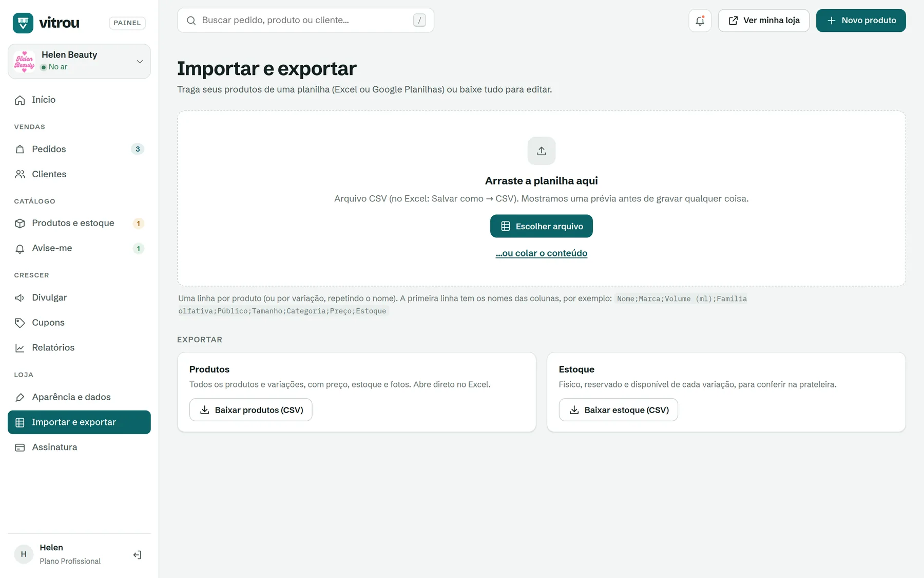Click the vitrou logo icon
Screen dimensions: 924x578
[23, 23]
